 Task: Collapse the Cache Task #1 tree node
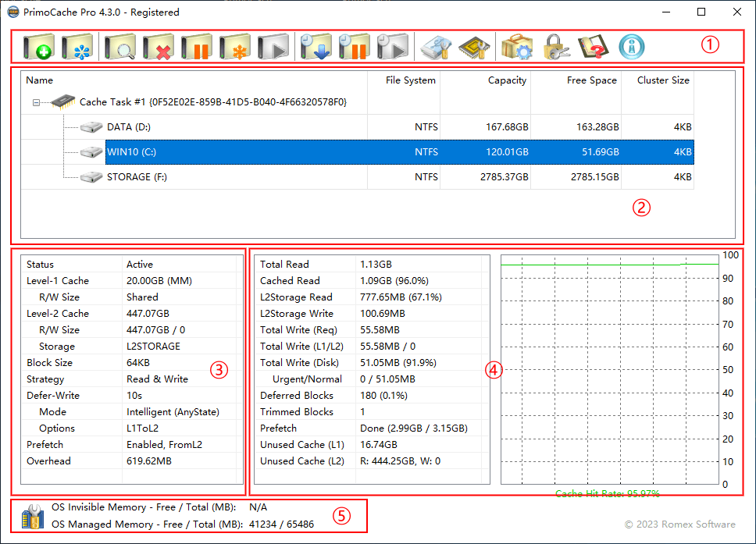coord(36,102)
